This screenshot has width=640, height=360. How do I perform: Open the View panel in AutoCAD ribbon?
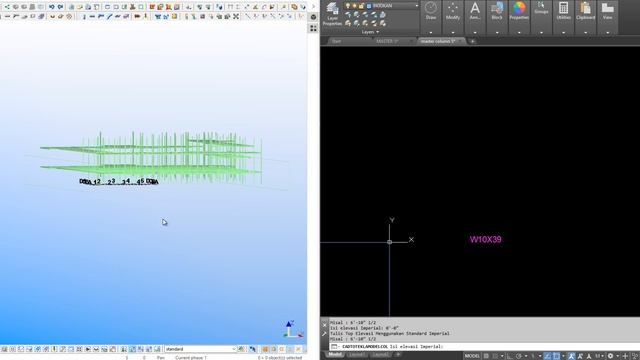[x=607, y=11]
